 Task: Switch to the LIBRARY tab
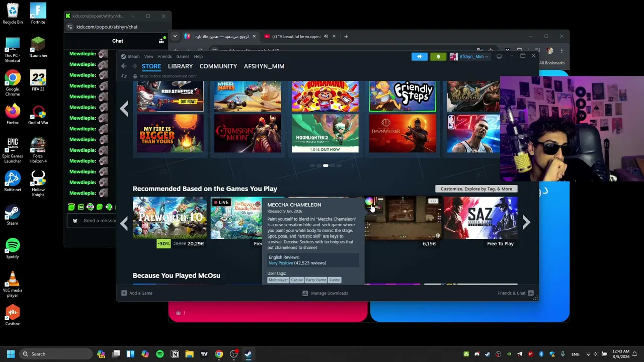[180, 66]
